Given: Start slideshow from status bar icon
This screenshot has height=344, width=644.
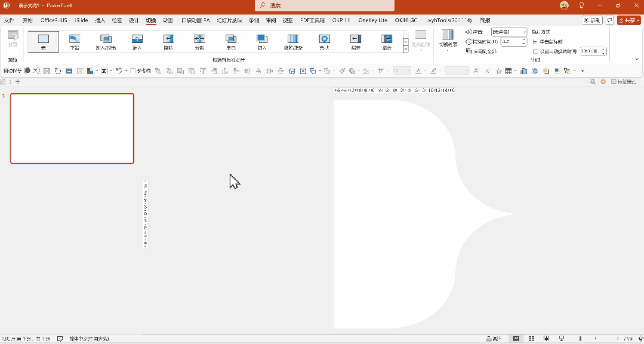Looking at the screenshot, I should point(562,339).
